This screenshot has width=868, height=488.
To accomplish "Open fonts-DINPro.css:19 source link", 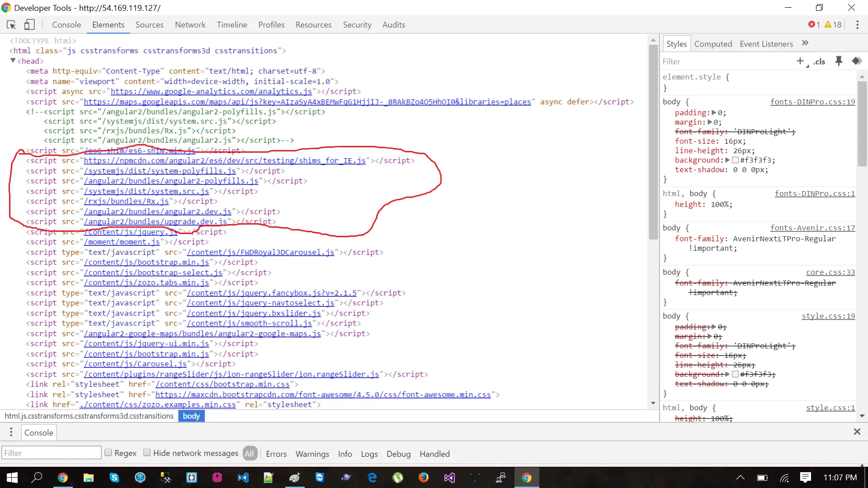I will [x=812, y=102].
